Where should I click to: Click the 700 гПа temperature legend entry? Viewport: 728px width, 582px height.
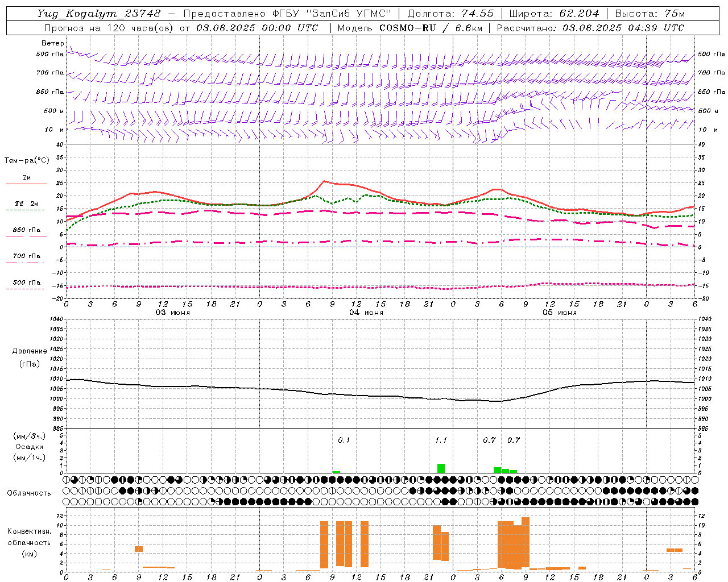click(x=27, y=256)
